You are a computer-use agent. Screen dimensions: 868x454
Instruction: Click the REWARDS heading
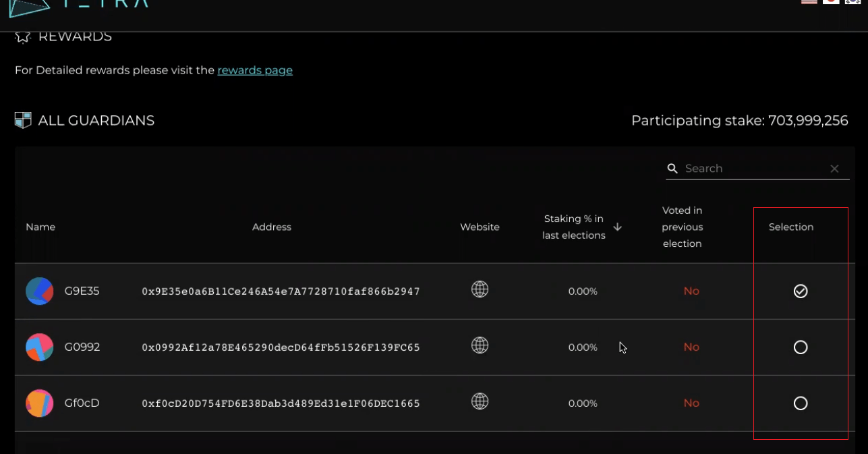(x=75, y=36)
